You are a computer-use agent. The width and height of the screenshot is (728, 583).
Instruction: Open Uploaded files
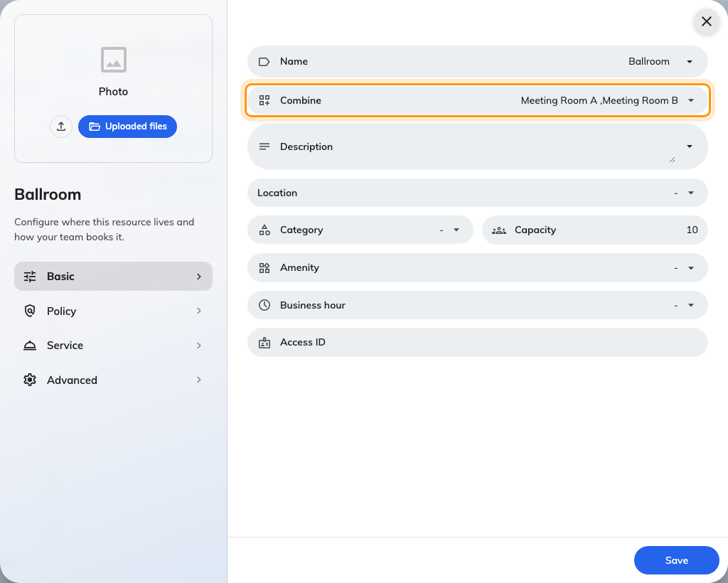click(x=127, y=127)
